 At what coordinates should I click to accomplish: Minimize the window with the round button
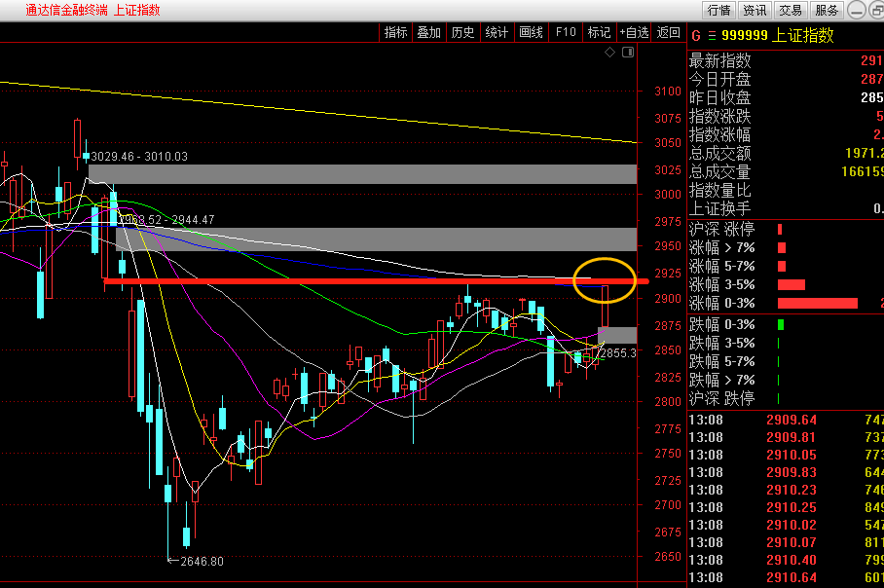(856, 10)
